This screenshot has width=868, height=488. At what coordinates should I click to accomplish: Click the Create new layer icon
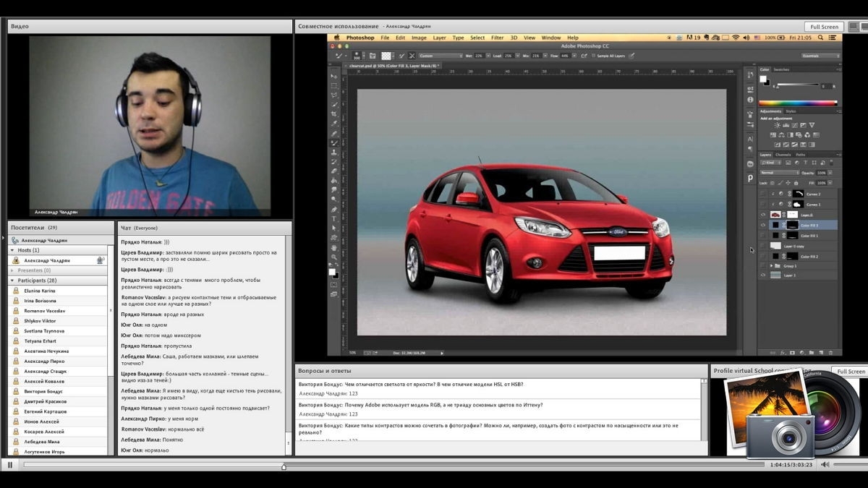[821, 353]
